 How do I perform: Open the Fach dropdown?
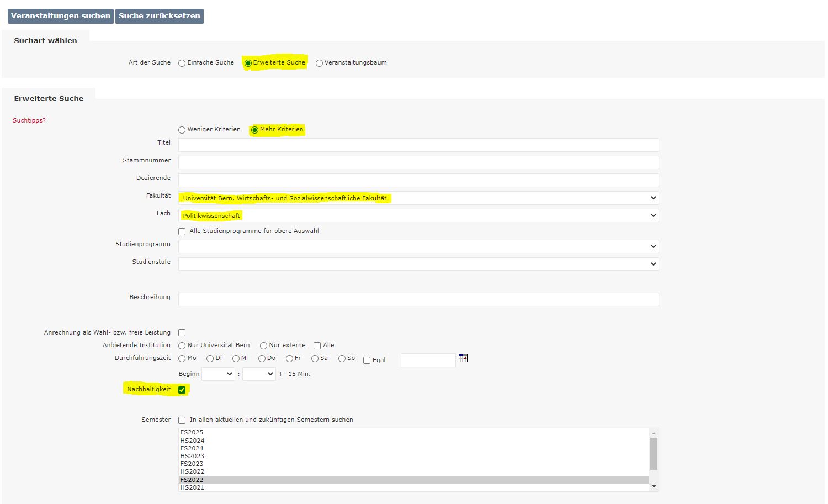tap(418, 215)
